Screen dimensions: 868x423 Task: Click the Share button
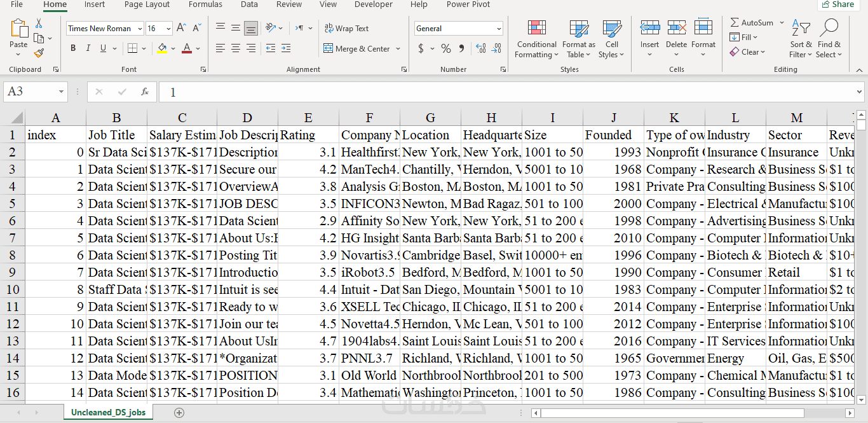(838, 4)
